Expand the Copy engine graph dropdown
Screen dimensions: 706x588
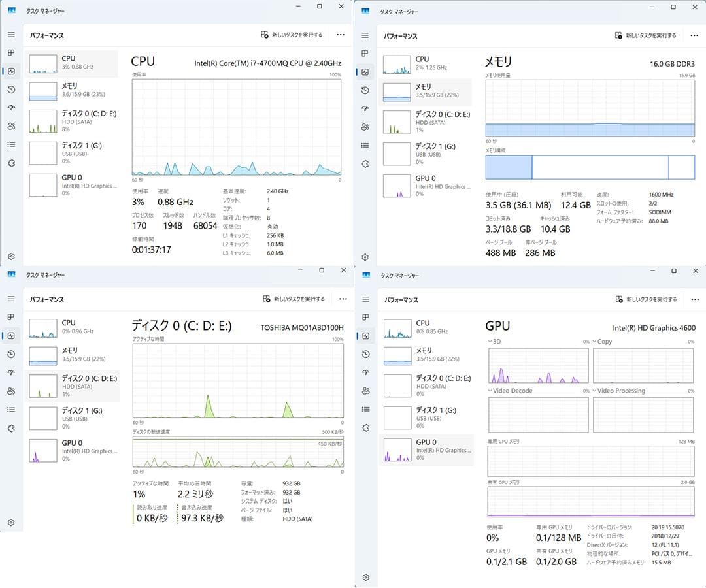coord(602,342)
